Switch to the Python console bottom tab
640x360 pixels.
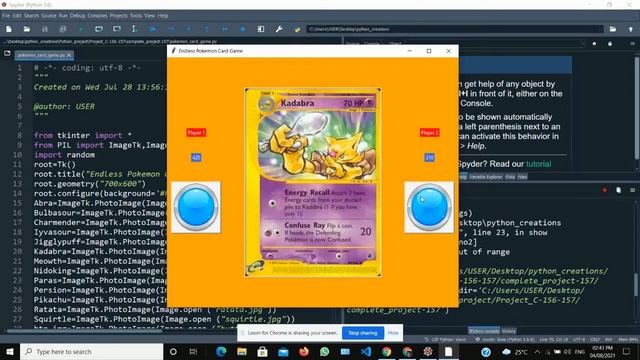(x=484, y=331)
